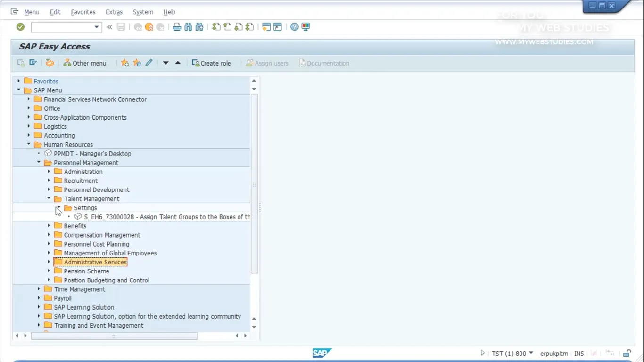Click Move Favorites Down arrow
Image resolution: width=644 pixels, height=362 pixels.
(165, 63)
